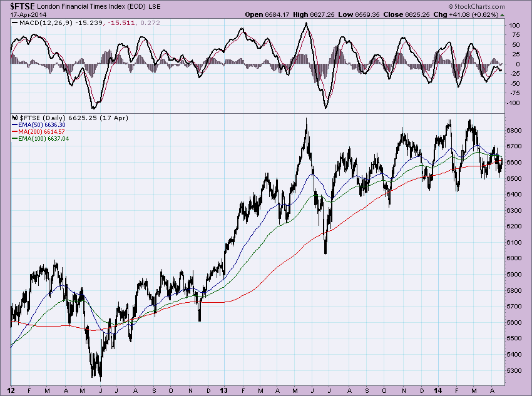Screen dimensions: 532x396
Task: Click the blue EMA(50) legend line swatch
Action: (15, 124)
